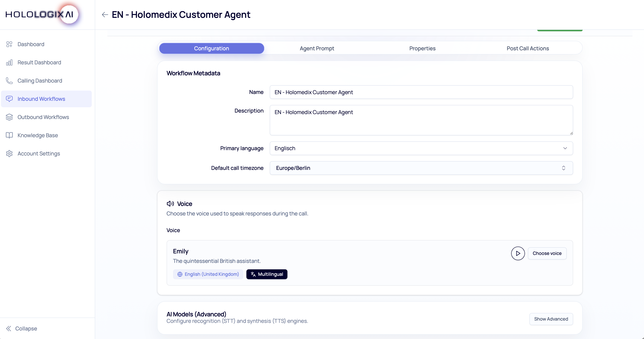Screen dimensions: 644x339
Task: Collapse the sidebar with the double chevron
Action: pyautogui.click(x=9, y=329)
